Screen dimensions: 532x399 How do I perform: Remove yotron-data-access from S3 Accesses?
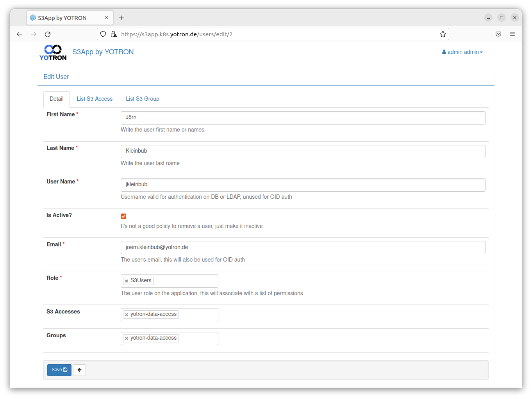tap(127, 315)
